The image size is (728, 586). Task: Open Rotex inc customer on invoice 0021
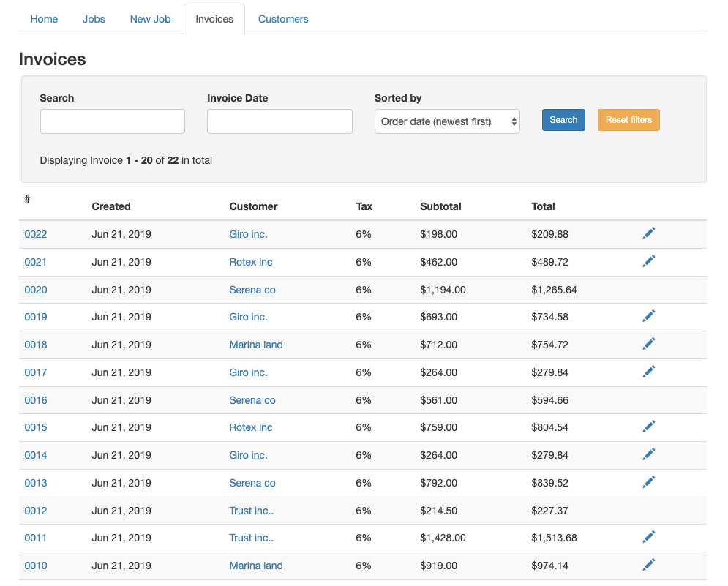click(x=251, y=262)
